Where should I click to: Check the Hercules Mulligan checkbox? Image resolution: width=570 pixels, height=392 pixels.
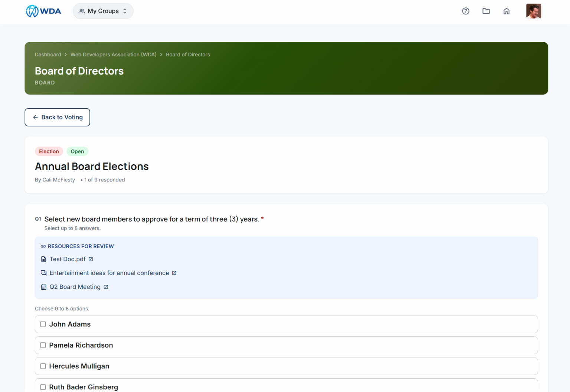[43, 366]
